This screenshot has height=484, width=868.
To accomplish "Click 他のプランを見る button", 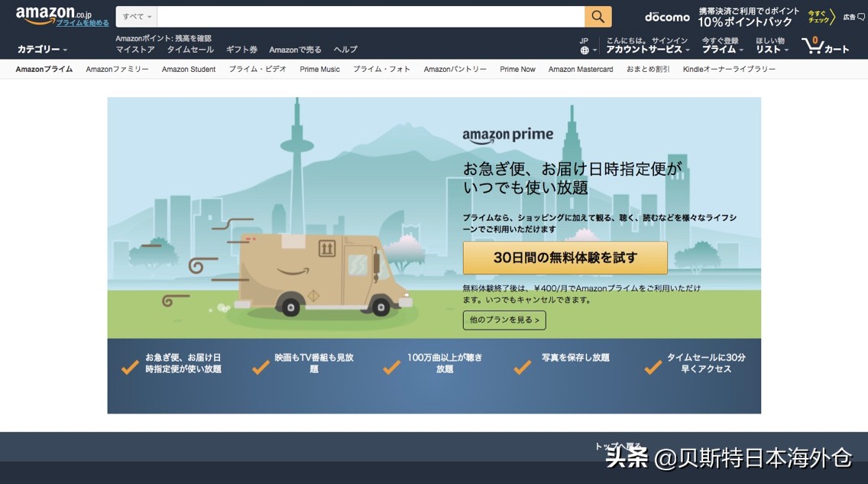I will [504, 320].
